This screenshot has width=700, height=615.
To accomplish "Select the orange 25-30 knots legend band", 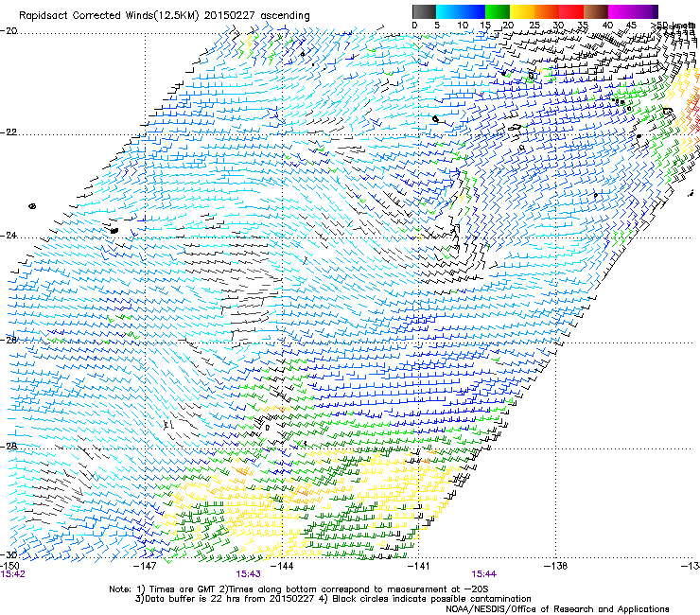I will tap(547, 11).
